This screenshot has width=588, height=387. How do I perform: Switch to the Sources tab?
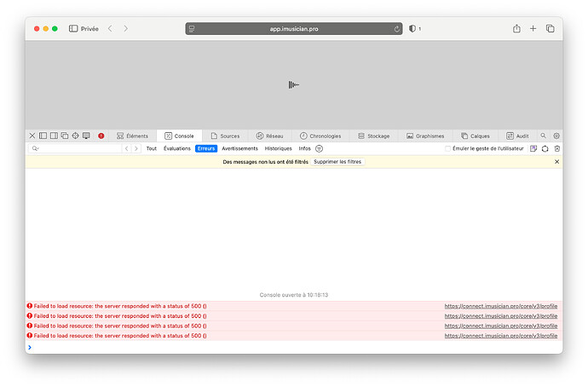pos(225,136)
